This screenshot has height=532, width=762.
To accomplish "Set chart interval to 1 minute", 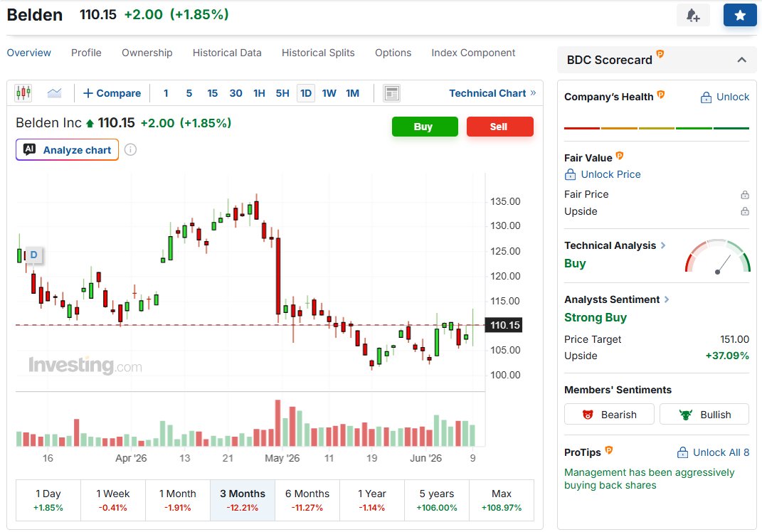I will tap(166, 92).
